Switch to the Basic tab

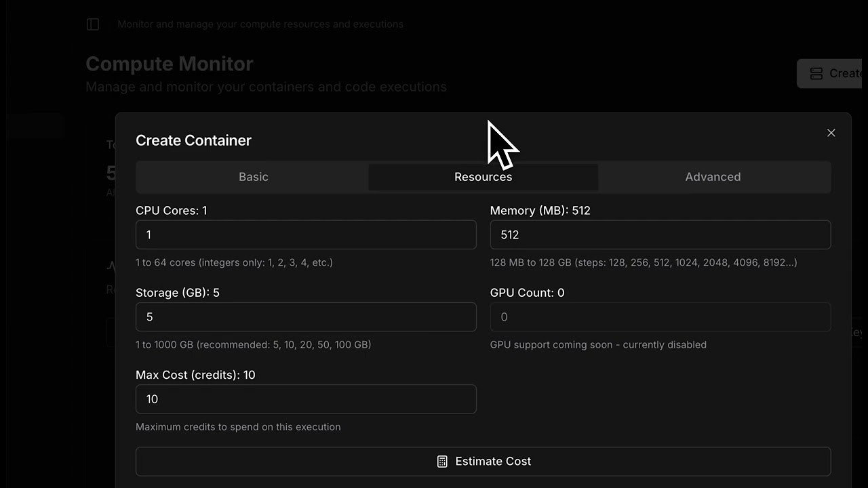[x=253, y=177]
